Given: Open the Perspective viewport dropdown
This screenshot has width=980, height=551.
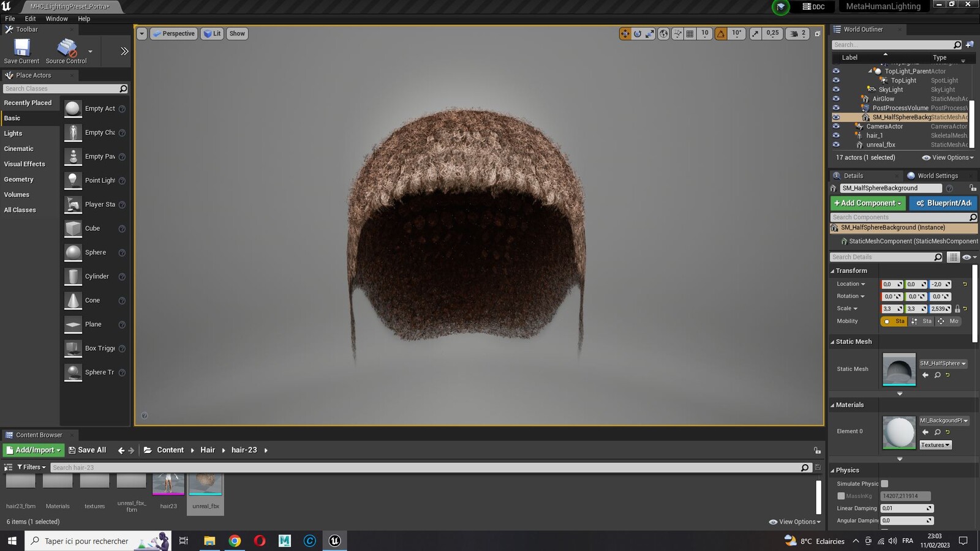Looking at the screenshot, I should coord(174,34).
